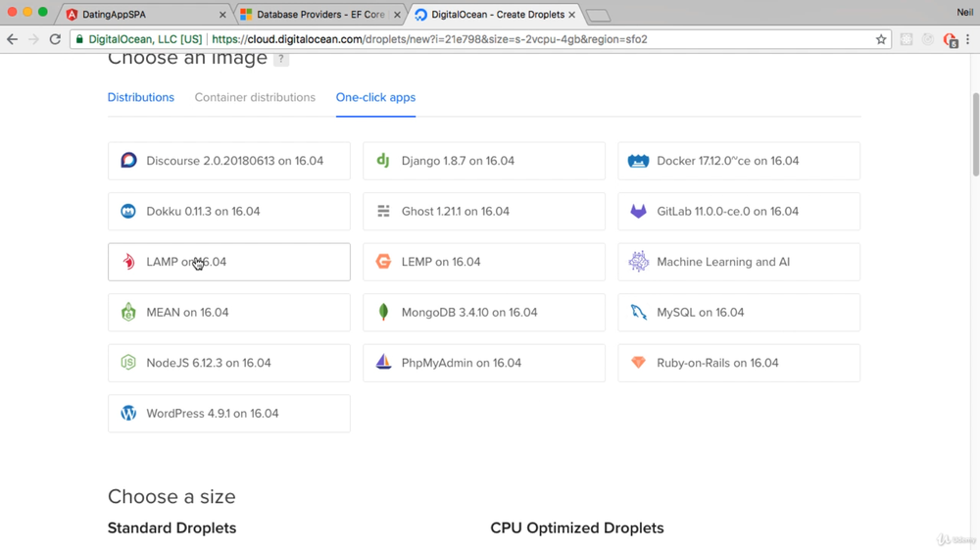The width and height of the screenshot is (980, 550).
Task: Click the browser back arrow
Action: 13,39
